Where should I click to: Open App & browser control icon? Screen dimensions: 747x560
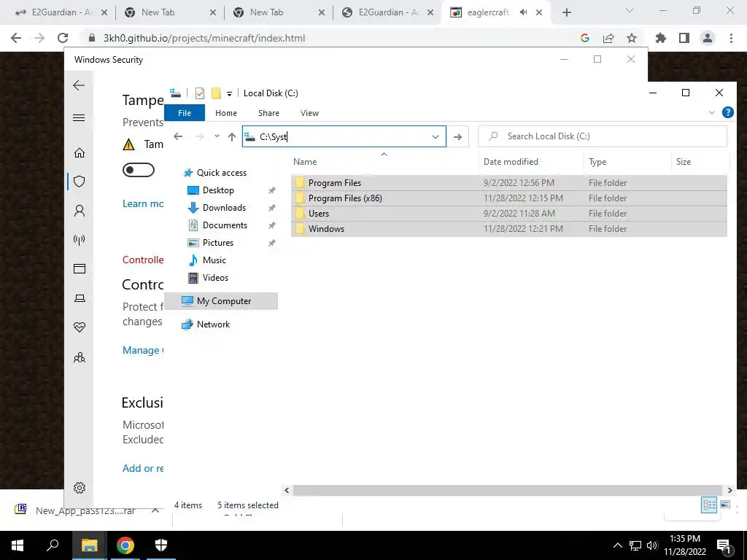tap(79, 268)
